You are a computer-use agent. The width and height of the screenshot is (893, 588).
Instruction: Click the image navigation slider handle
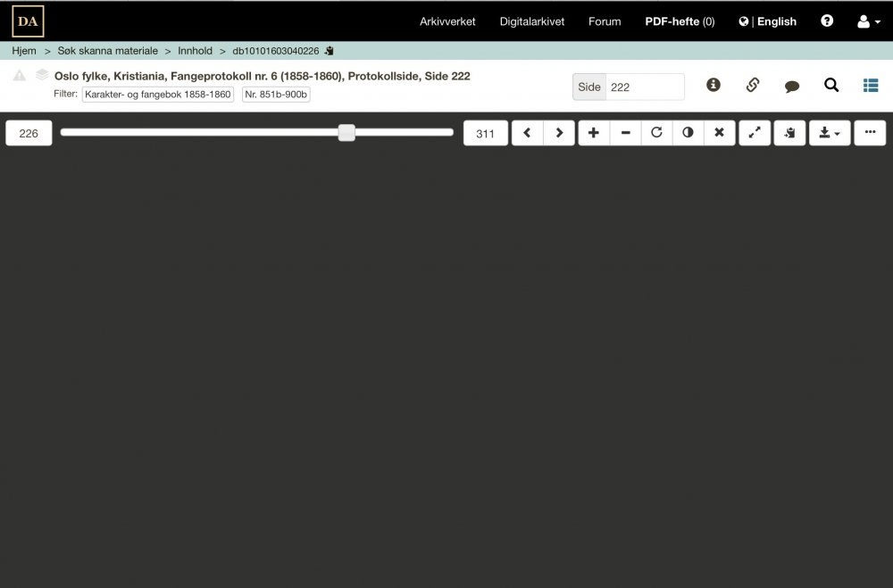point(346,133)
